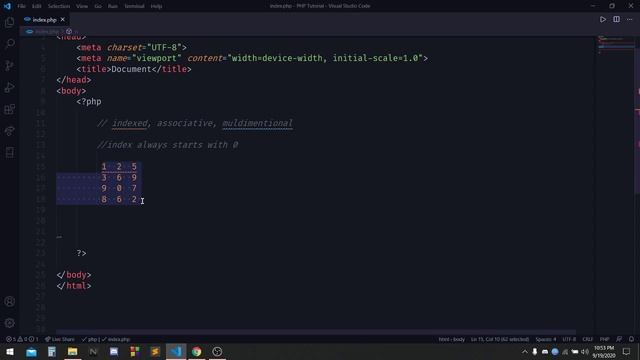Change end of line sequence 'CRLF'
This screenshot has width=640, height=360.
point(587,339)
